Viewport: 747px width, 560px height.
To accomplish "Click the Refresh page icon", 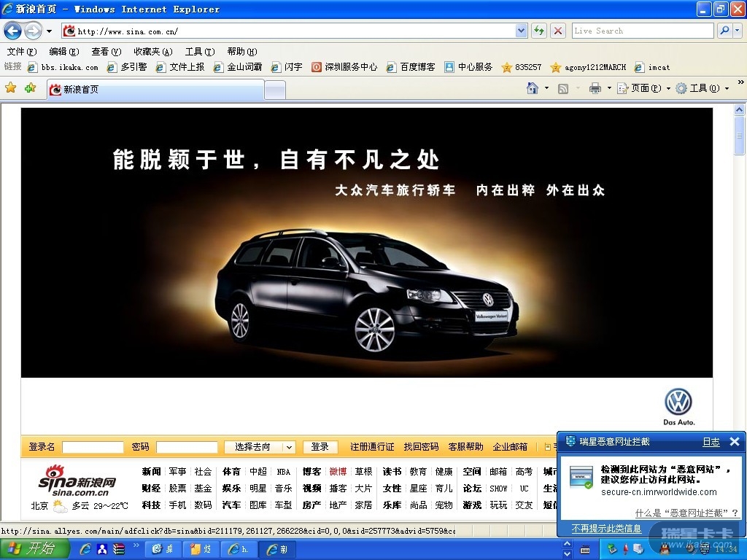I will [539, 31].
